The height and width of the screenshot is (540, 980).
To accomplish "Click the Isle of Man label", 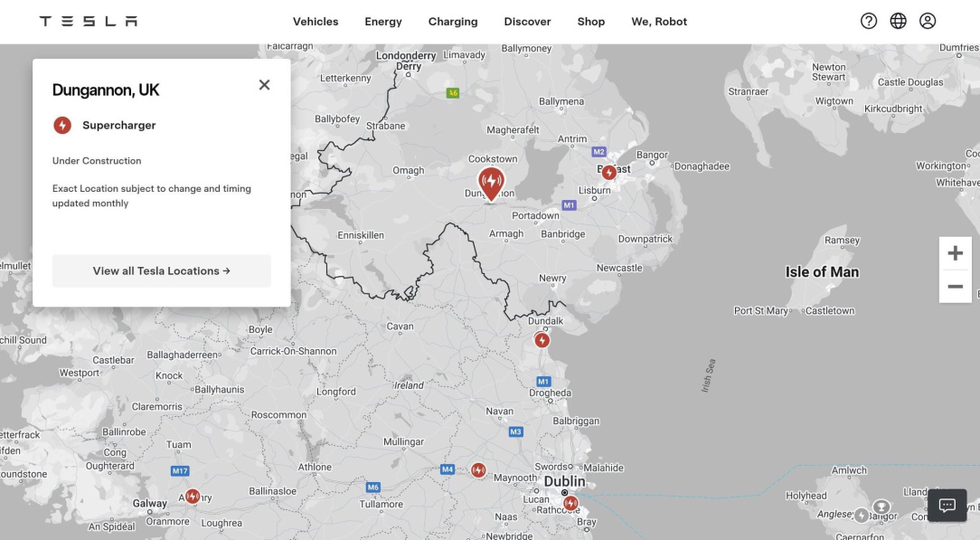I will click(822, 272).
